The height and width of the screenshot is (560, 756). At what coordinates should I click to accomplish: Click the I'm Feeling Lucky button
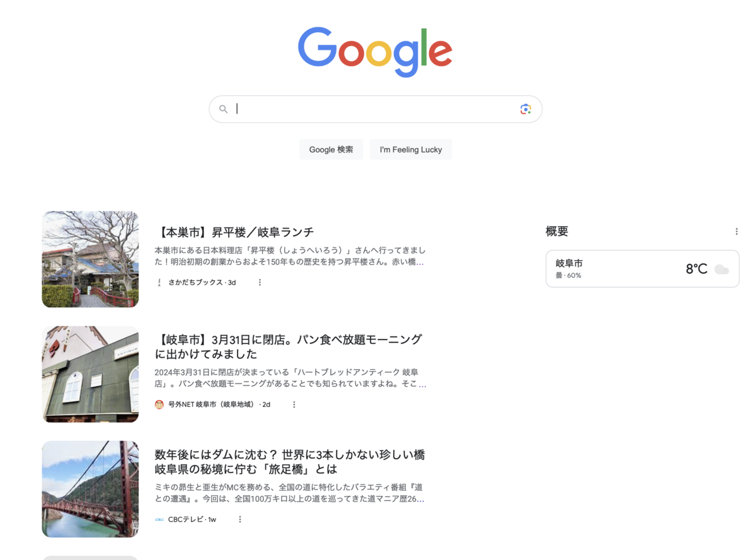[411, 149]
